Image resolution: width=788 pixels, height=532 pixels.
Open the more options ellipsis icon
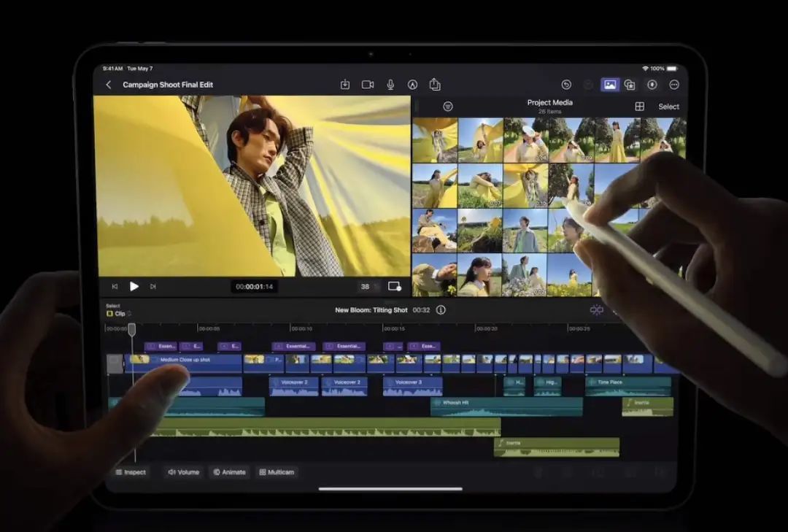(674, 85)
